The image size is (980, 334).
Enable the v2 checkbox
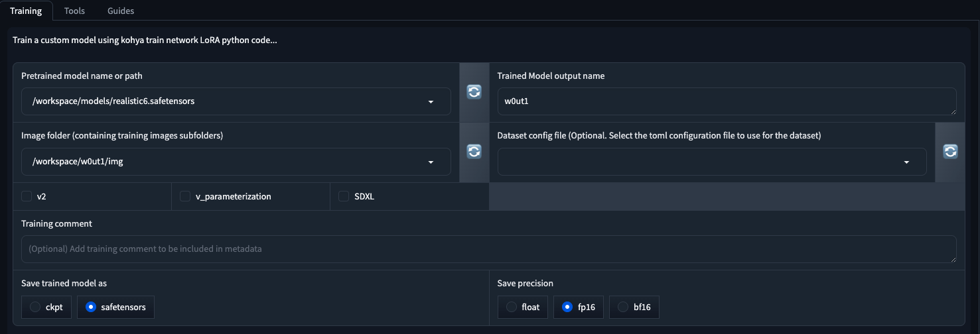(x=27, y=196)
